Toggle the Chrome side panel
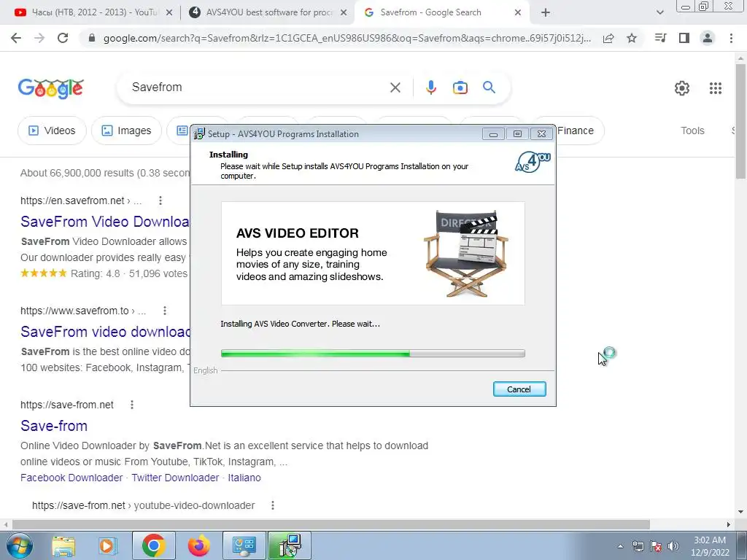 coord(684,38)
